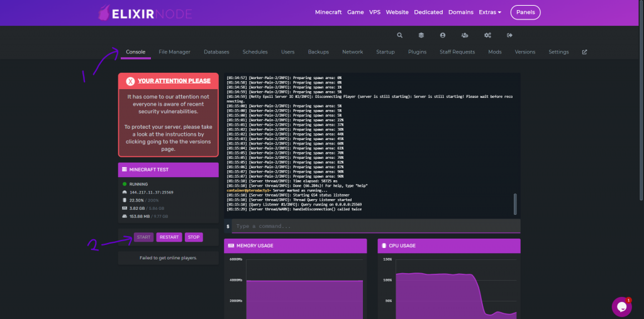The image size is (644, 319).
Task: Click the search magnifier icon
Action: [x=399, y=35]
